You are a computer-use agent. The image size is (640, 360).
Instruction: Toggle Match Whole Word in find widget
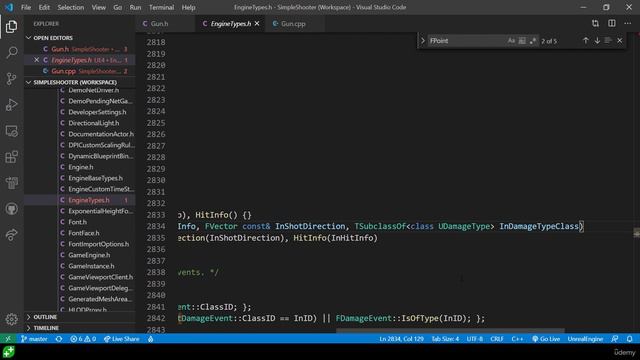click(522, 41)
